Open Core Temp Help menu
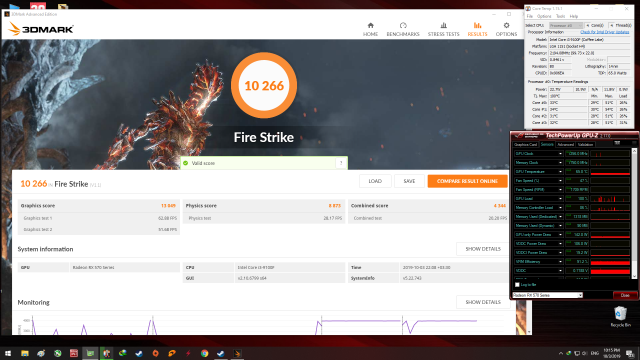This screenshot has width=640, height=360. pos(573,16)
